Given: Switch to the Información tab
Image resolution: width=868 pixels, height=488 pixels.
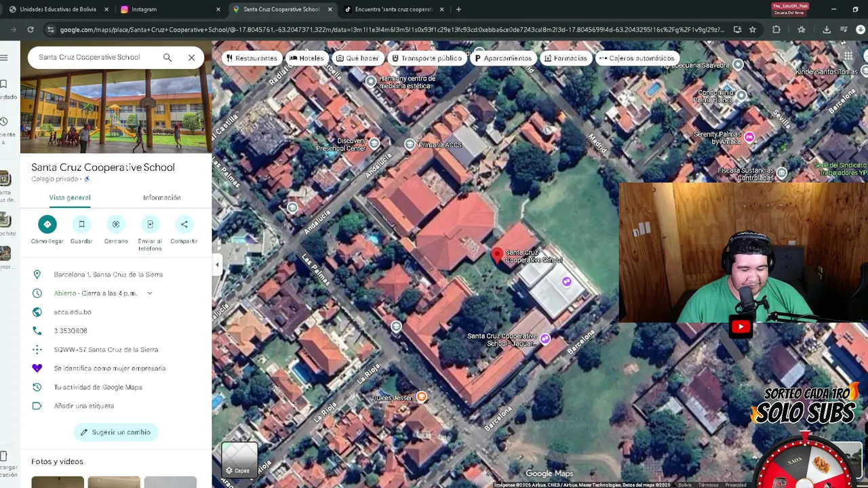Looking at the screenshot, I should coord(162,198).
